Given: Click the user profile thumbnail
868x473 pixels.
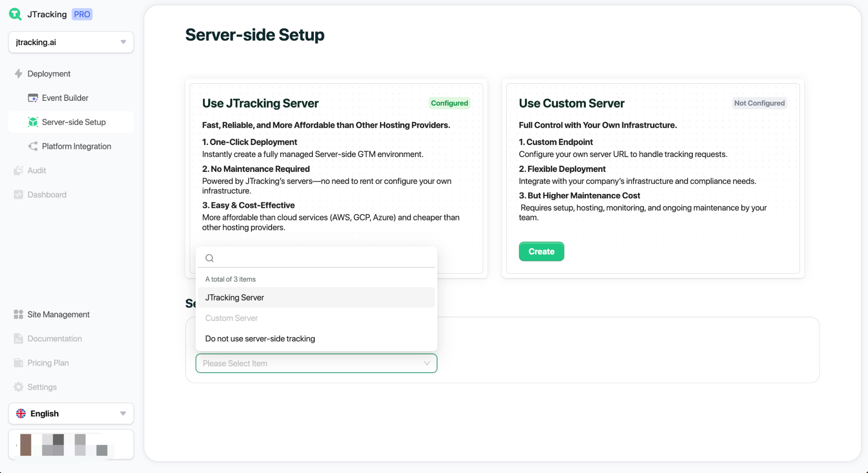Looking at the screenshot, I should (x=71, y=445).
